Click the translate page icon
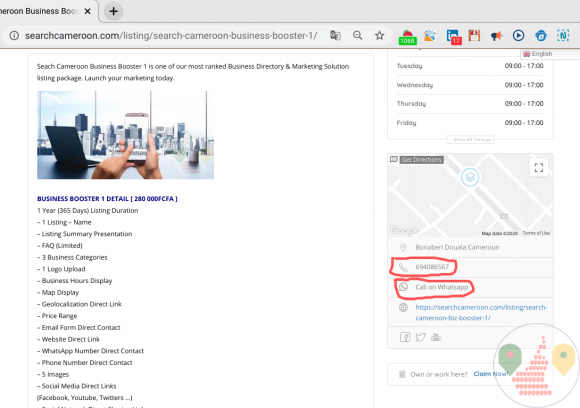The height and width of the screenshot is (408, 580). click(335, 36)
